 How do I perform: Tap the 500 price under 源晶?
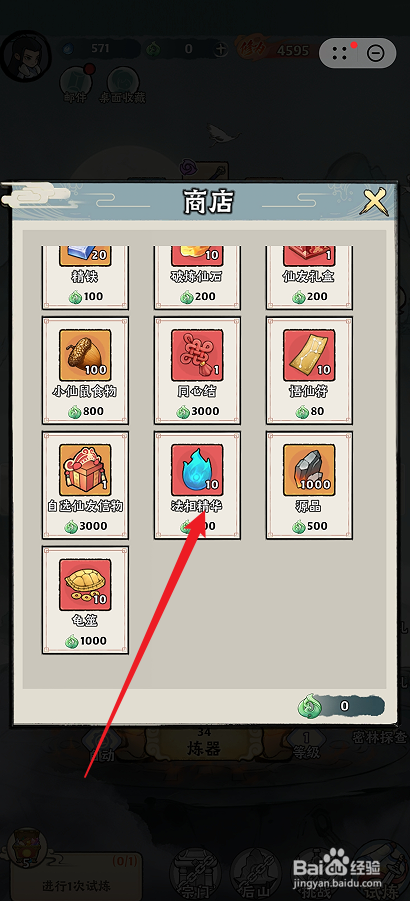point(310,526)
